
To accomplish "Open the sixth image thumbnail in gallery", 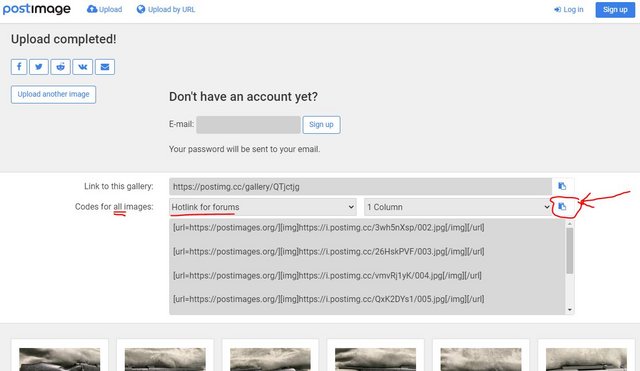I will 586,359.
